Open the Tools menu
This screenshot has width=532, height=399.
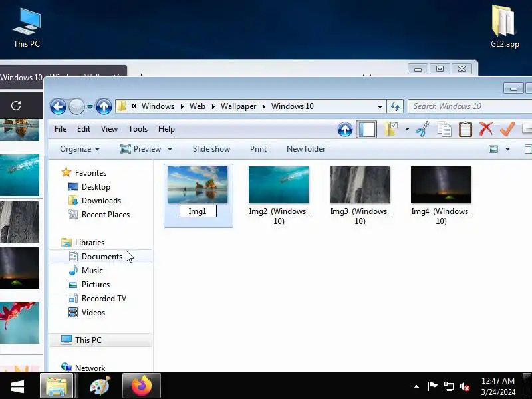click(x=138, y=129)
